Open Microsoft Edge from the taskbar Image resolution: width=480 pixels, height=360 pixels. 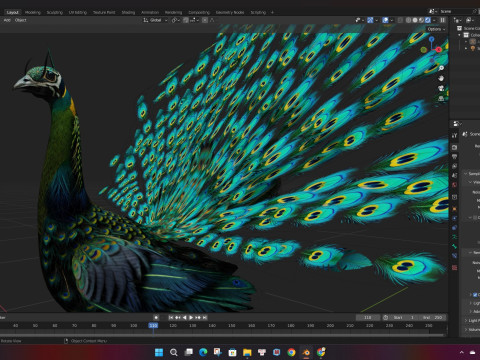pos(203,352)
